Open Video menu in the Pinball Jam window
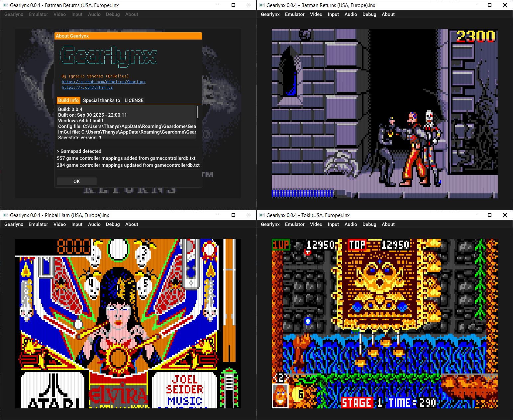The height and width of the screenshot is (420, 513). click(x=59, y=224)
